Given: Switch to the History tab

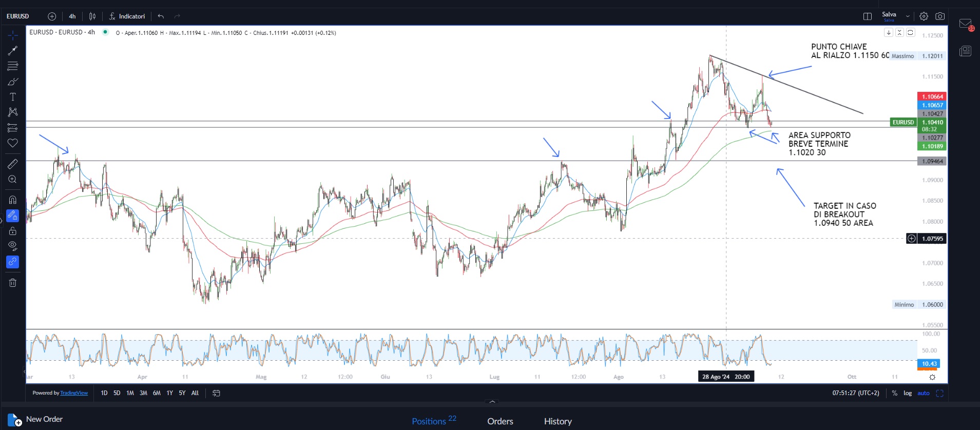Looking at the screenshot, I should pyautogui.click(x=558, y=421).
